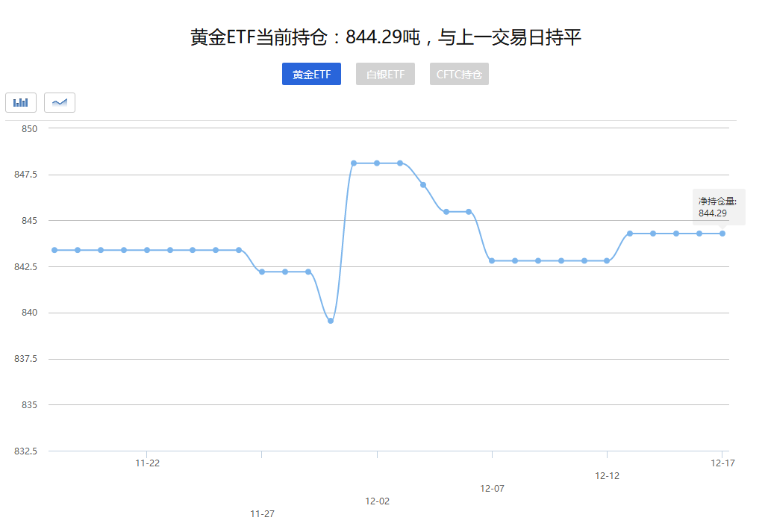Click the 845 y-axis label
The height and width of the screenshot is (532, 768).
[x=29, y=220]
